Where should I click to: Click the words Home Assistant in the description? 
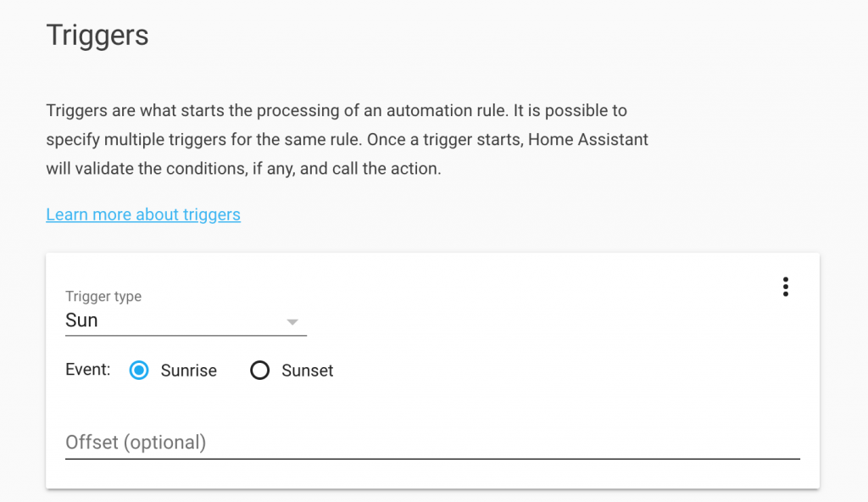pos(588,140)
